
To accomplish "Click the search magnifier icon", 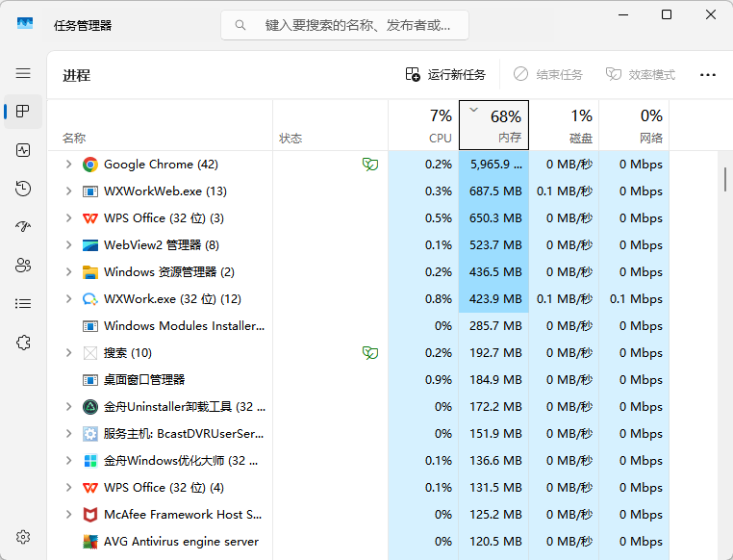I will [x=240, y=25].
